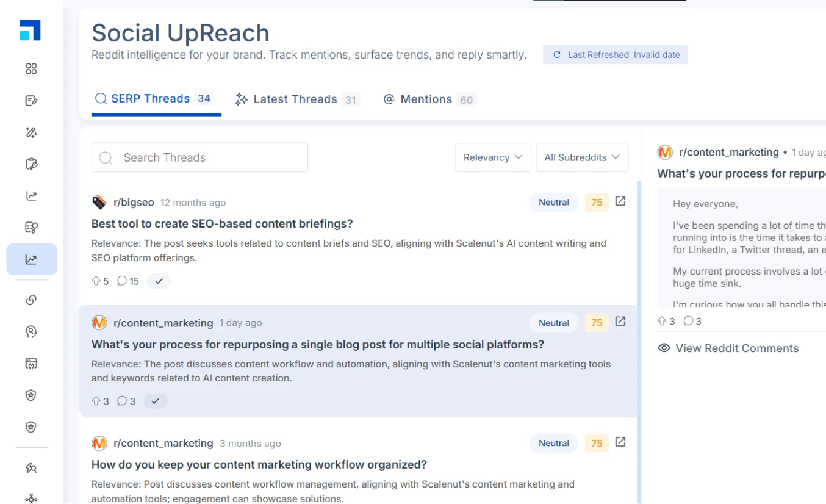Click avatar of 1 day ago thread
Viewport: 826px width, 504px height.
tap(99, 323)
